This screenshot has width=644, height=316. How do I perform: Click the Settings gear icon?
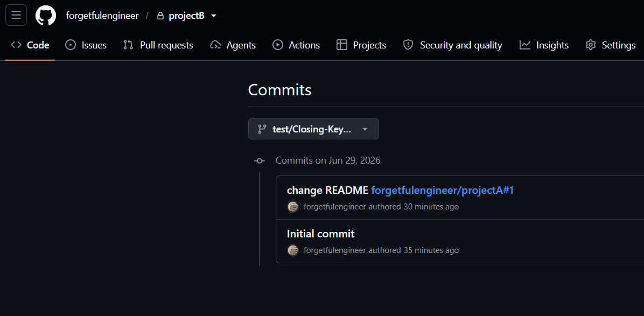point(591,45)
